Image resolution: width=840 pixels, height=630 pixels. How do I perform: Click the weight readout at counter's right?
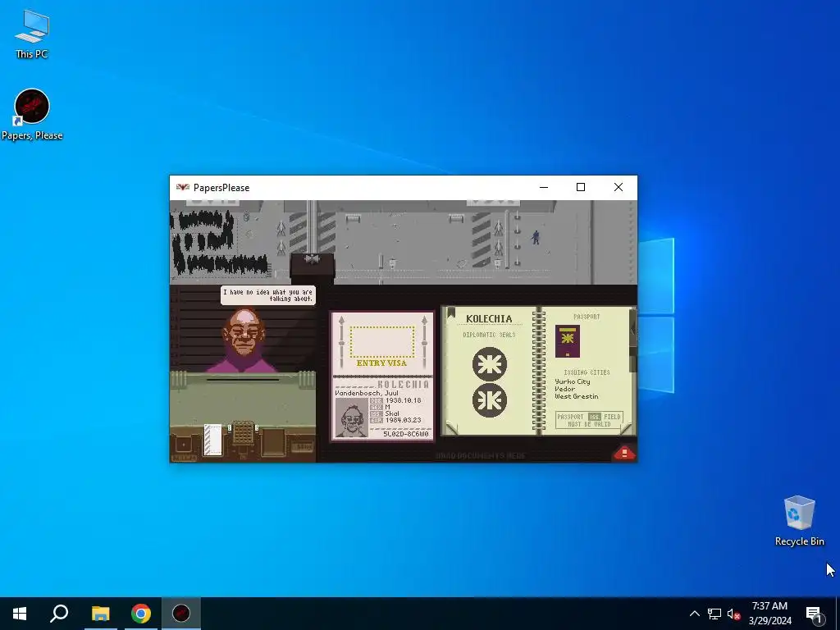point(302,445)
